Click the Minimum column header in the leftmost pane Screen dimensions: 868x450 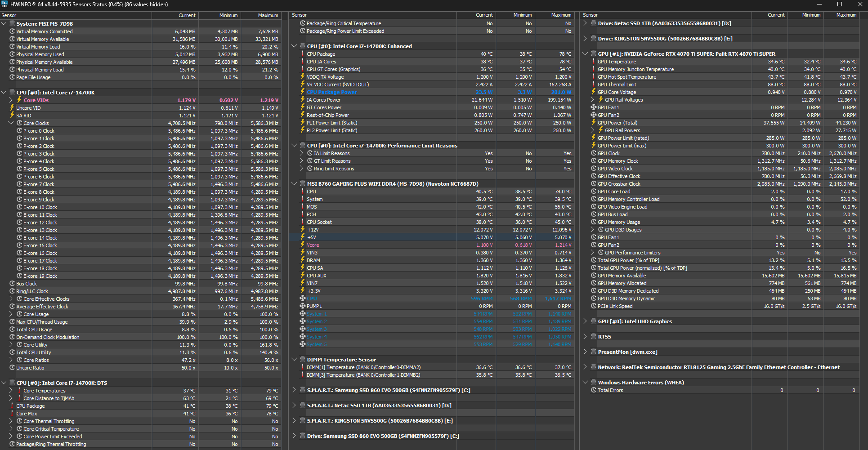[x=220, y=15]
